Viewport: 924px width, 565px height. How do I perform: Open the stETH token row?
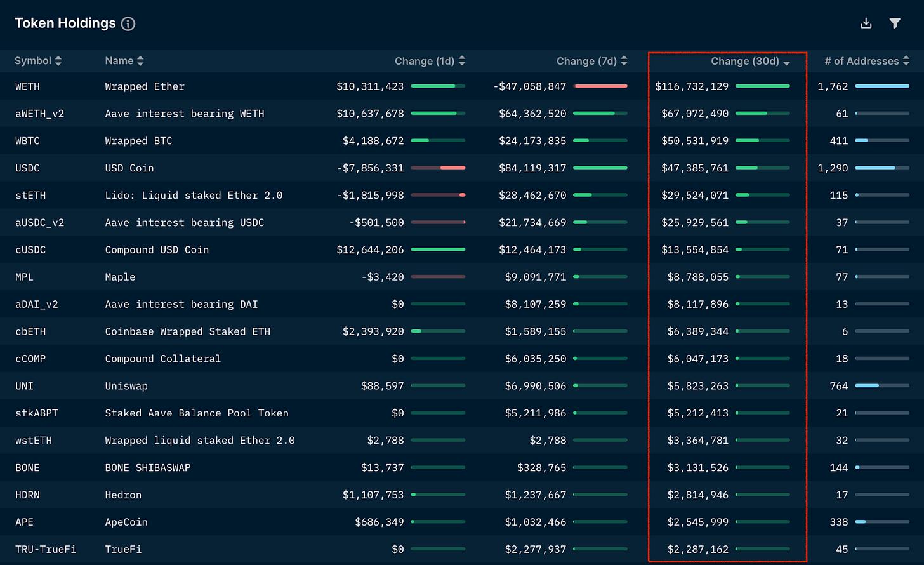point(30,196)
